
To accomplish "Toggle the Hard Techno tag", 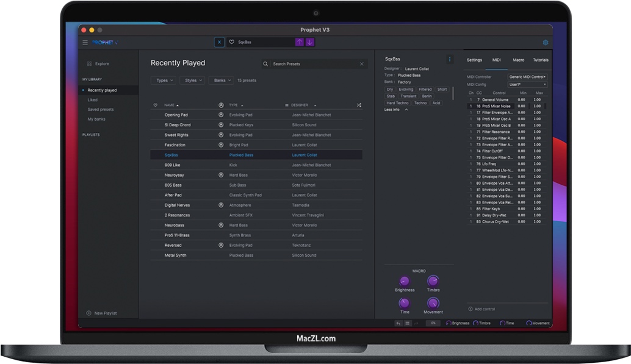I will click(398, 103).
